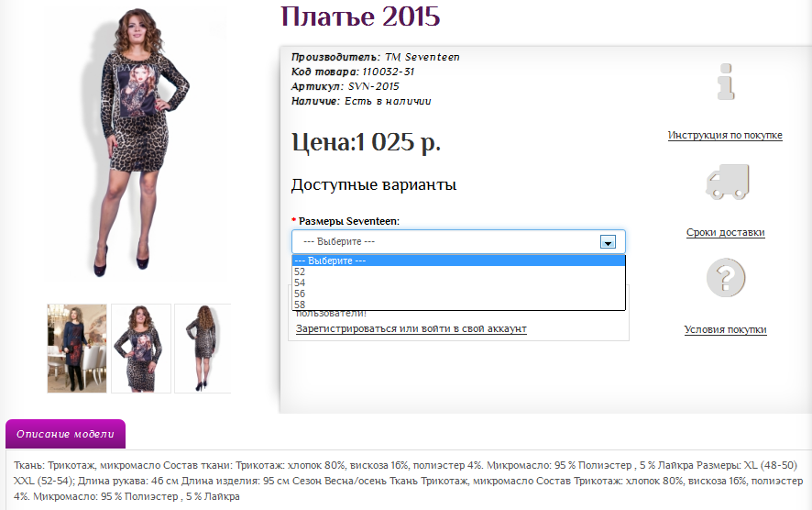The width and height of the screenshot is (812, 510).
Task: Click the Доступные варианты heading
Action: click(x=374, y=185)
